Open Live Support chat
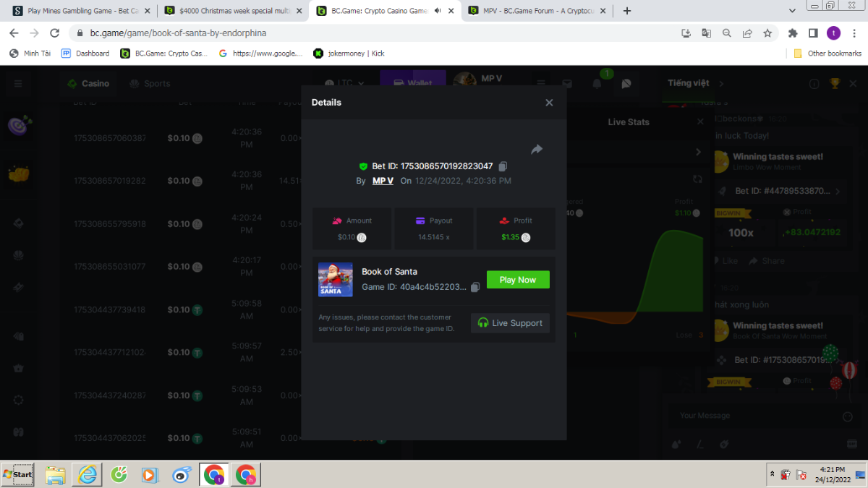Image resolution: width=868 pixels, height=488 pixels. 510,323
